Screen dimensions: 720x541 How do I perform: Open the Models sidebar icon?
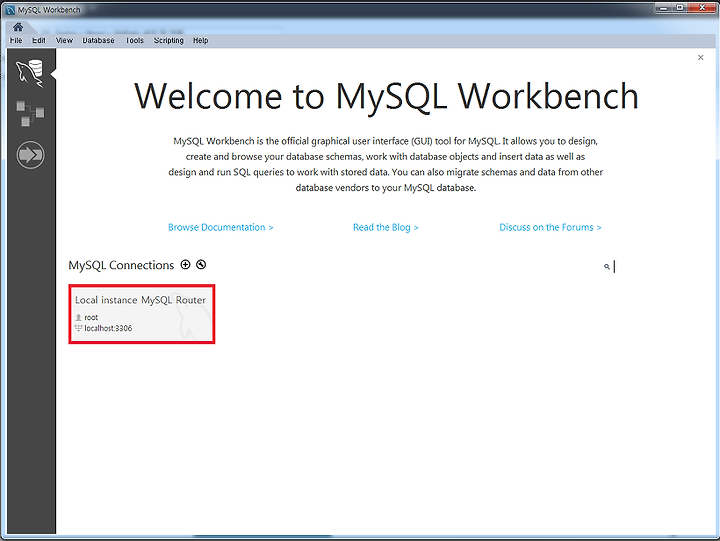(30, 113)
